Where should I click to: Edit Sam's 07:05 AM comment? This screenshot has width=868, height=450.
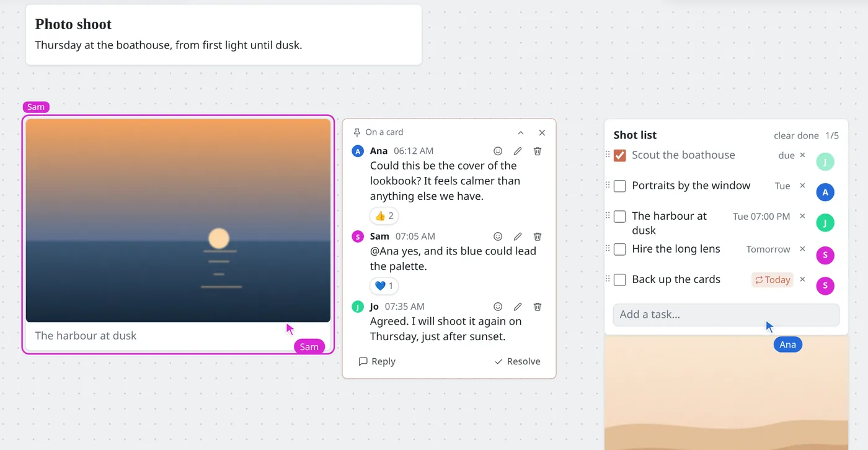(x=518, y=236)
